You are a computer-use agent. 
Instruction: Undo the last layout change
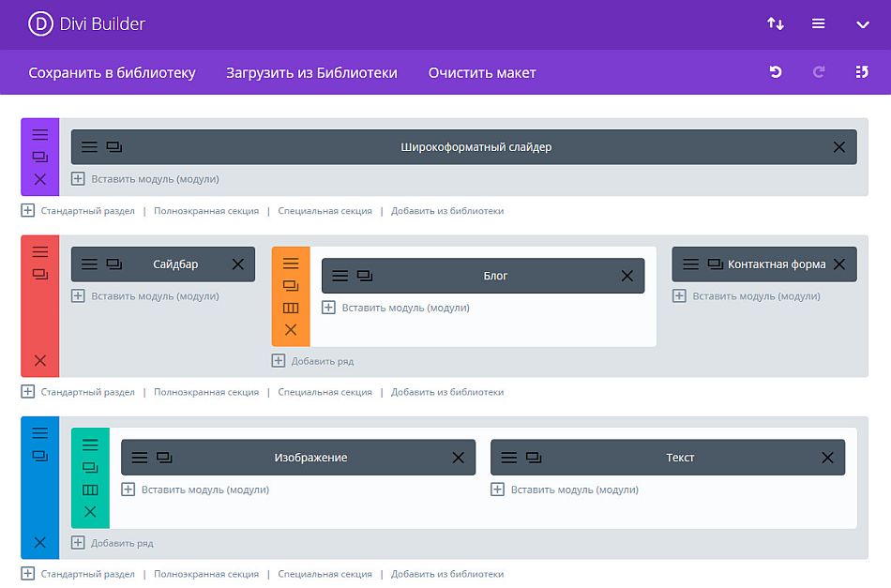pos(775,71)
